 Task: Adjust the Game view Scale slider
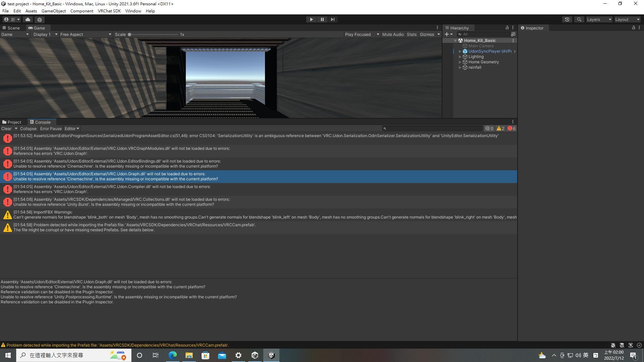coord(129,34)
